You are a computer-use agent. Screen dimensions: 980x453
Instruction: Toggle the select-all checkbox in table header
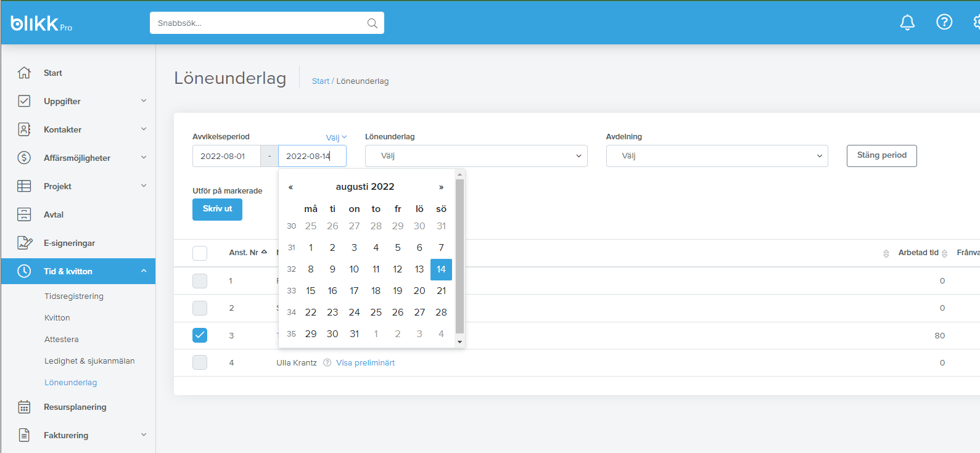point(200,253)
